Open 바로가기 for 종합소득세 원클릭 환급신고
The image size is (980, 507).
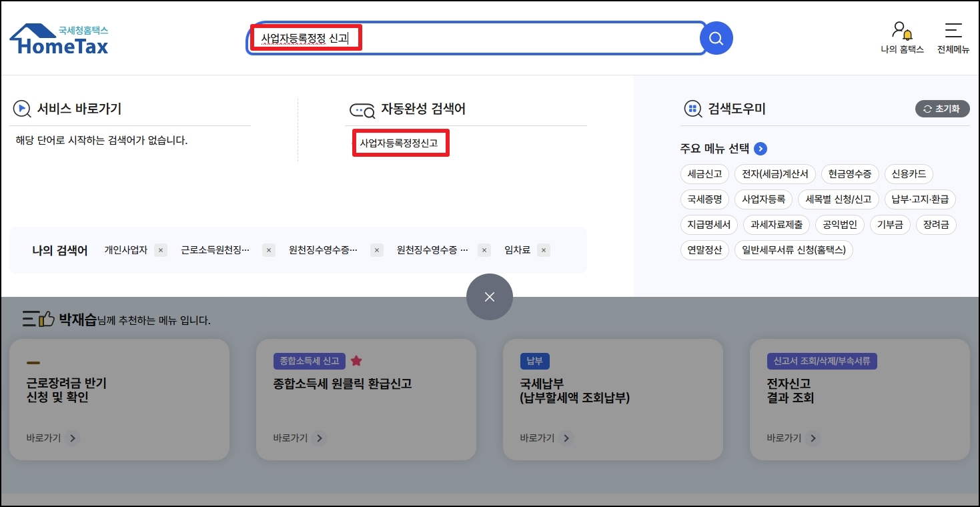coord(320,438)
